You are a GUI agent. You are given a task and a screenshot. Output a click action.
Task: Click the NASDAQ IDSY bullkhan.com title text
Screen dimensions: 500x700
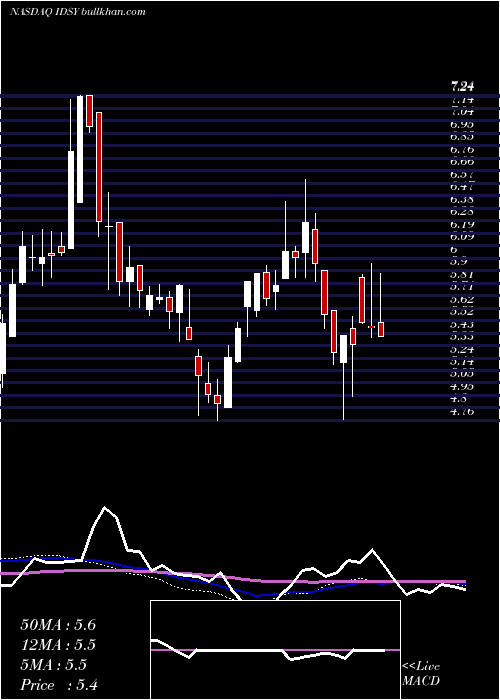(77, 12)
